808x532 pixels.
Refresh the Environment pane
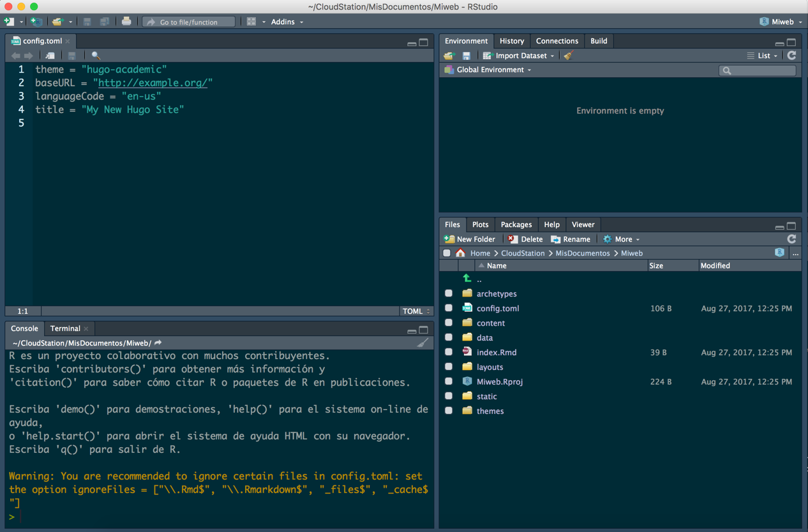point(791,55)
